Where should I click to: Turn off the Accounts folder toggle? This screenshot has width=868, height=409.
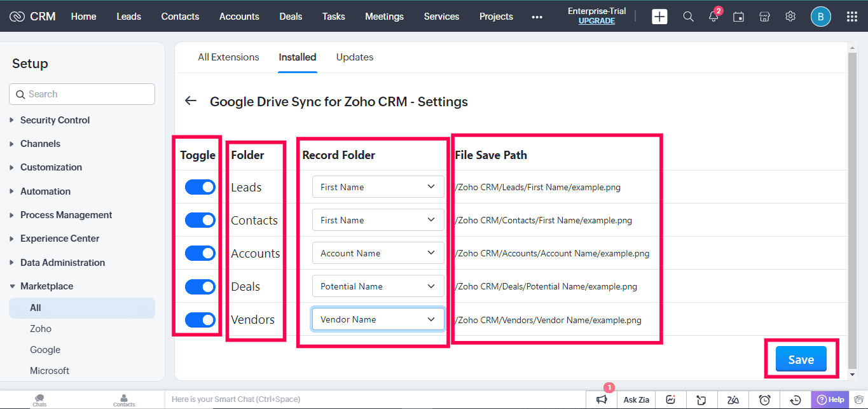pyautogui.click(x=200, y=253)
